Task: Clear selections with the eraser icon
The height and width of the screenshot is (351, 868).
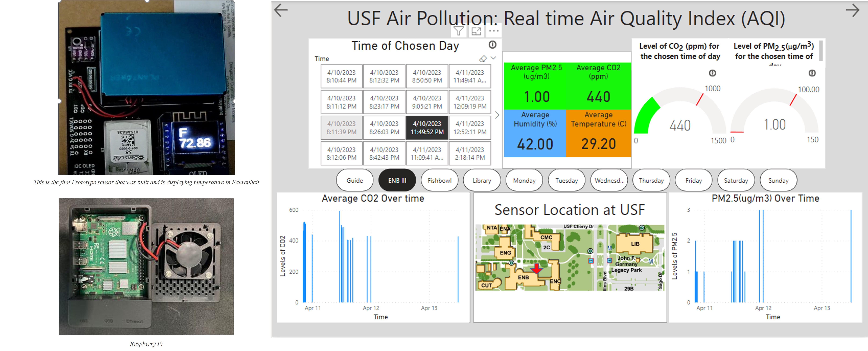Action: [x=483, y=59]
